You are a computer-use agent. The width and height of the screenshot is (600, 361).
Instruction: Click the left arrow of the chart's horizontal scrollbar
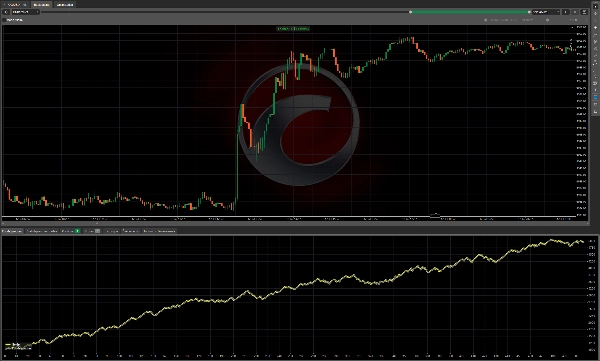pos(3,223)
